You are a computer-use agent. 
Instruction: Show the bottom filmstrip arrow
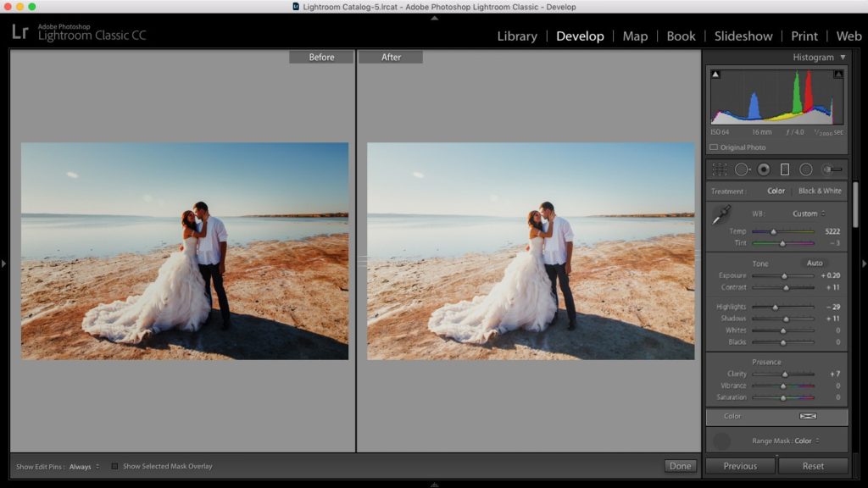click(x=435, y=485)
